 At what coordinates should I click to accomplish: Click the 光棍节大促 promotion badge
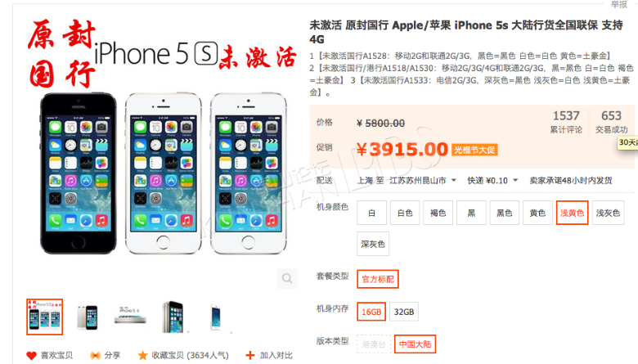tap(474, 150)
